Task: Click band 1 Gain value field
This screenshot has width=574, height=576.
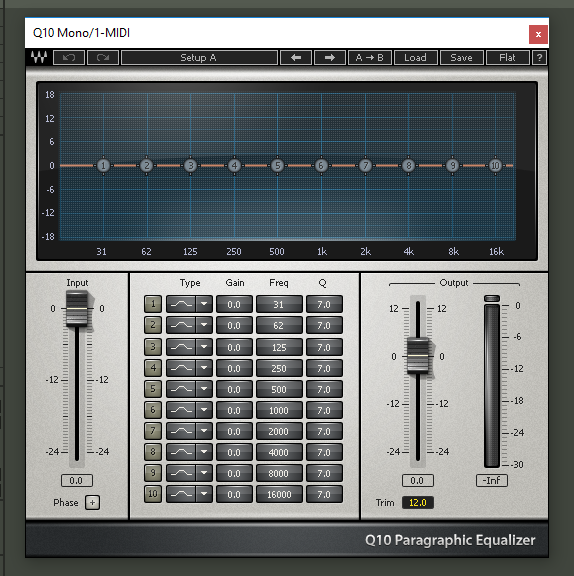Action: [234, 304]
